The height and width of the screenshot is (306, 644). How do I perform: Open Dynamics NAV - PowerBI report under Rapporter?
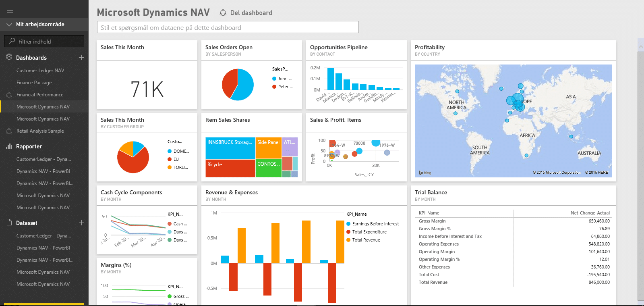click(x=43, y=171)
